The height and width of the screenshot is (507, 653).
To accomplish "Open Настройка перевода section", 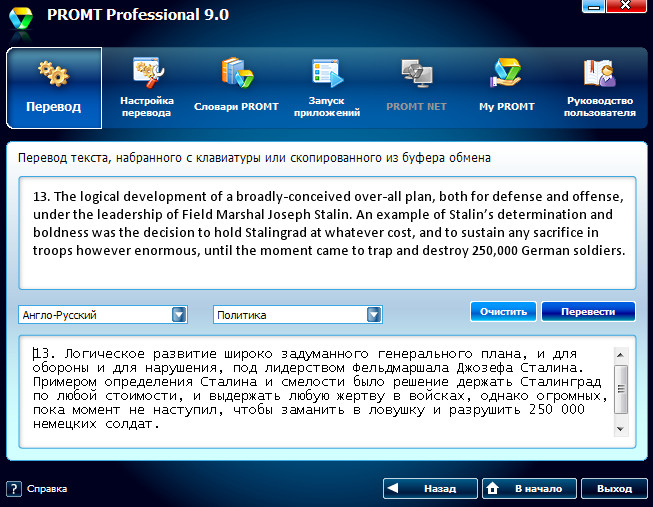I will point(147,88).
